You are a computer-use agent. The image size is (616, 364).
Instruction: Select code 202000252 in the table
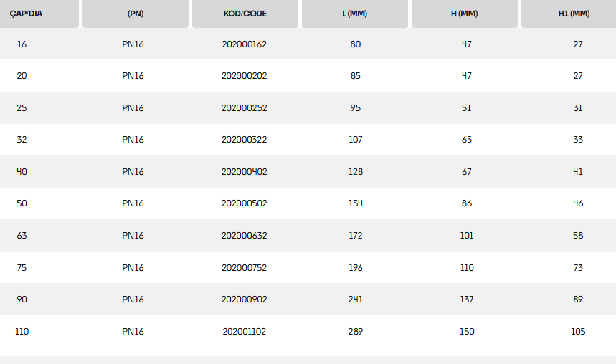(244, 108)
